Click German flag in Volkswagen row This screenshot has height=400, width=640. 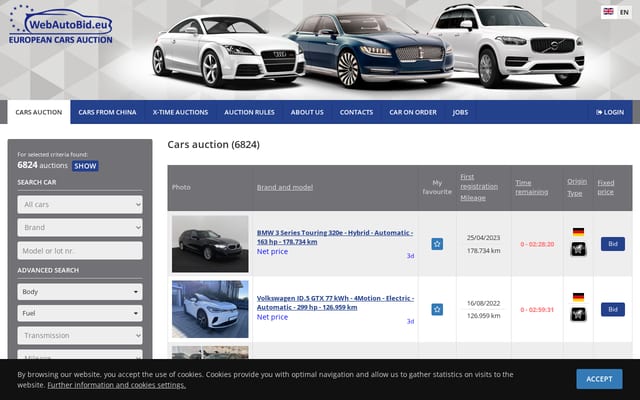578,297
